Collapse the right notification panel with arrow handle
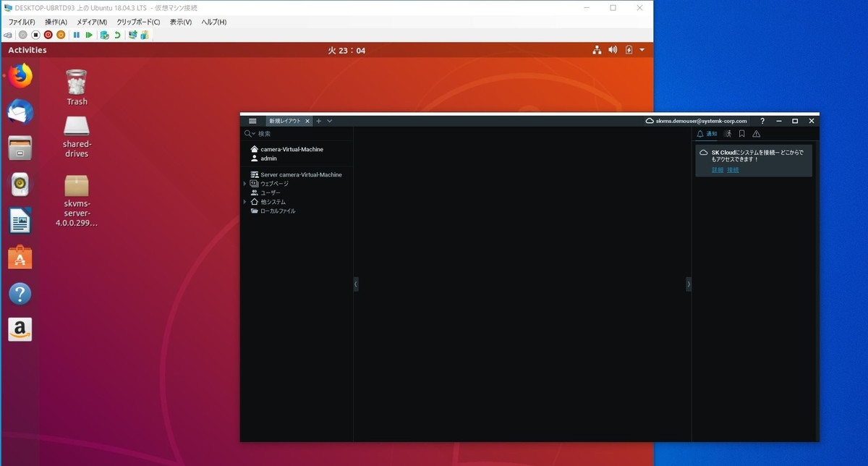Image resolution: width=868 pixels, height=466 pixels. pos(689,284)
